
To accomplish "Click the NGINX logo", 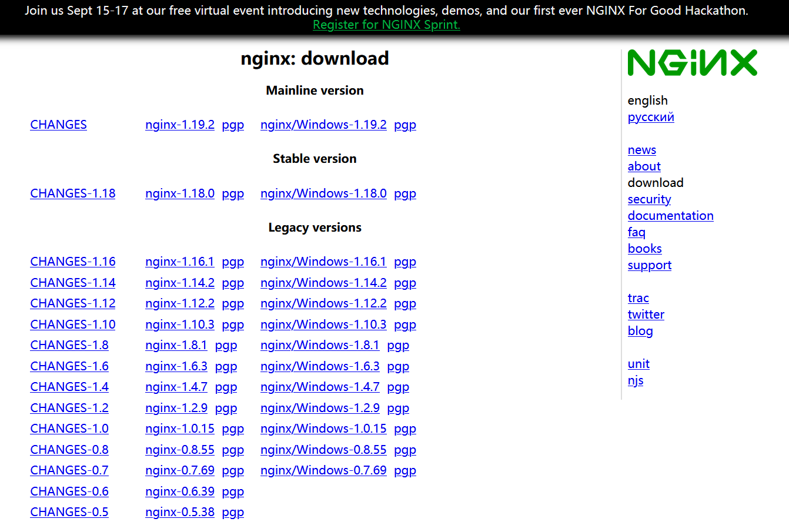I will [x=692, y=63].
